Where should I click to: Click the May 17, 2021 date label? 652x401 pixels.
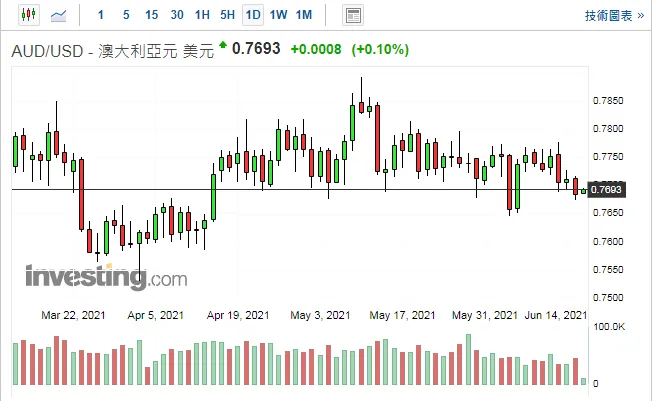(x=402, y=315)
